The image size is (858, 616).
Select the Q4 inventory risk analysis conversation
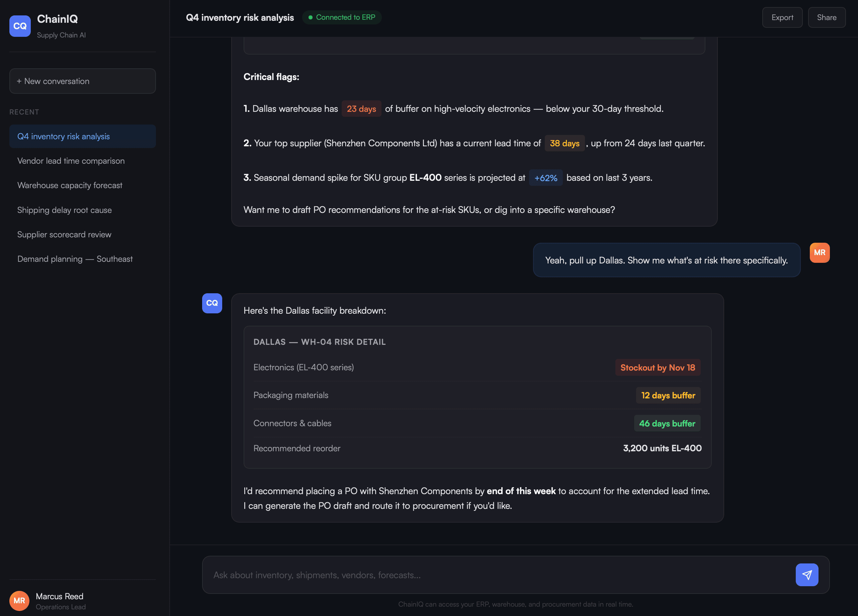pyautogui.click(x=63, y=136)
